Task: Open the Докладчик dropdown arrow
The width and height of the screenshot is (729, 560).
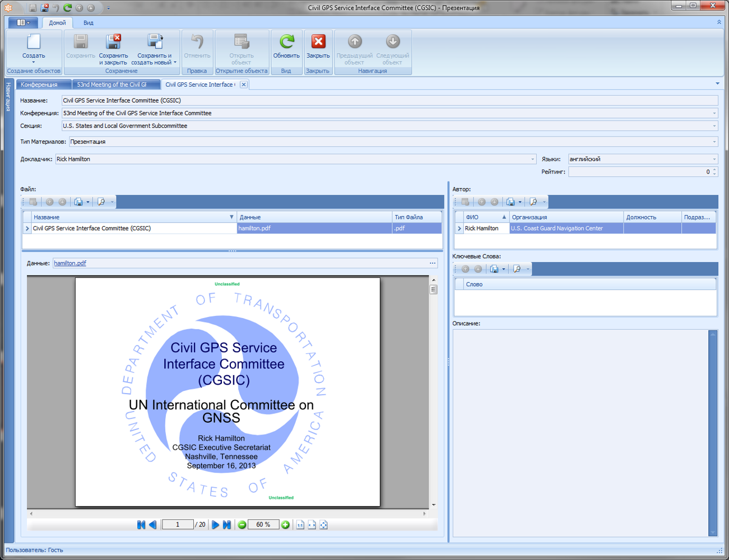Action: (x=532, y=159)
